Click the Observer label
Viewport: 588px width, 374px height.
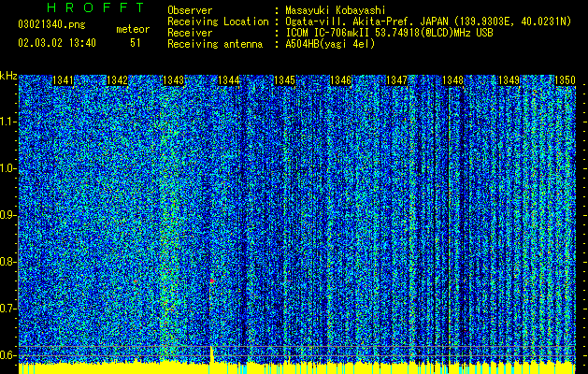190,11
